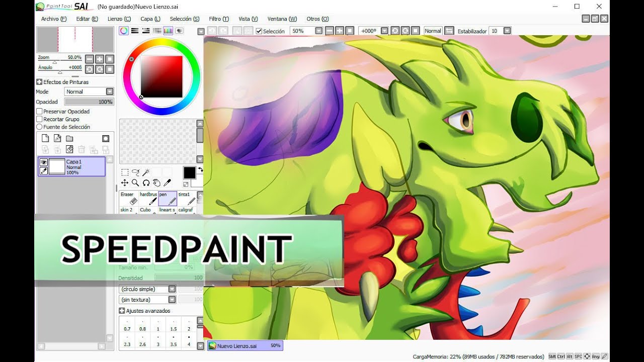Open the Estabilizador value dropdown
644x362 pixels.
click(x=507, y=31)
